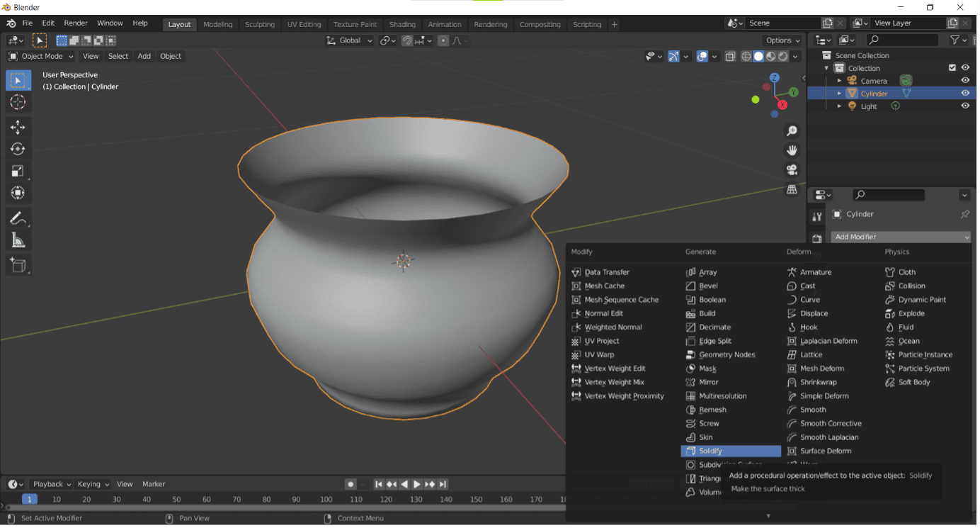Open the Options button in viewport header
Screen dimensions: 980x528
pos(782,40)
